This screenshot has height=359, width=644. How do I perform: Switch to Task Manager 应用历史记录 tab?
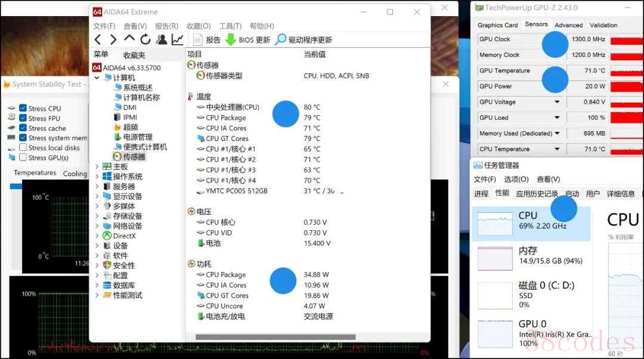tap(537, 194)
